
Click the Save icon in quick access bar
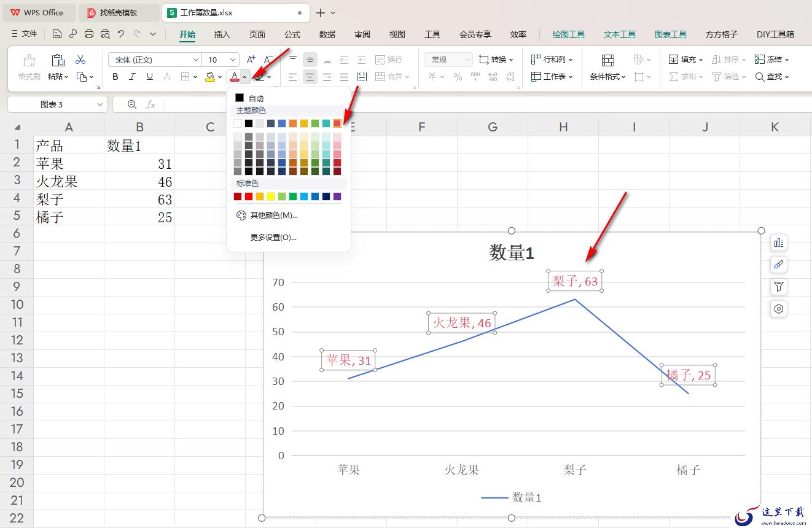coord(57,34)
